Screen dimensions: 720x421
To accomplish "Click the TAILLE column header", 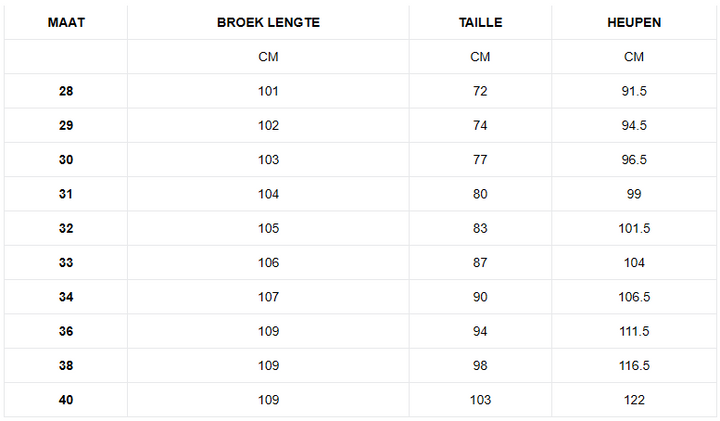I will click(480, 22).
